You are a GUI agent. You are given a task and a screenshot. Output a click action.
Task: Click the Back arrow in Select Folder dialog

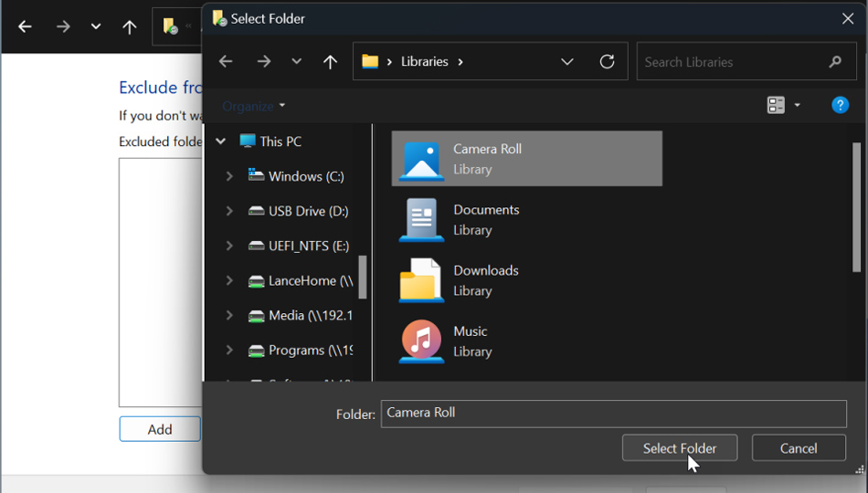coord(226,62)
